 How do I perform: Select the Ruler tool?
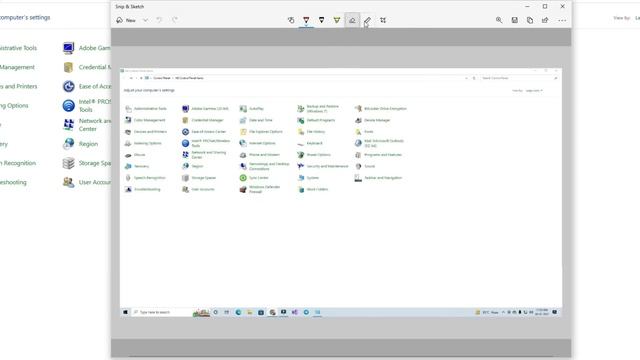(367, 20)
